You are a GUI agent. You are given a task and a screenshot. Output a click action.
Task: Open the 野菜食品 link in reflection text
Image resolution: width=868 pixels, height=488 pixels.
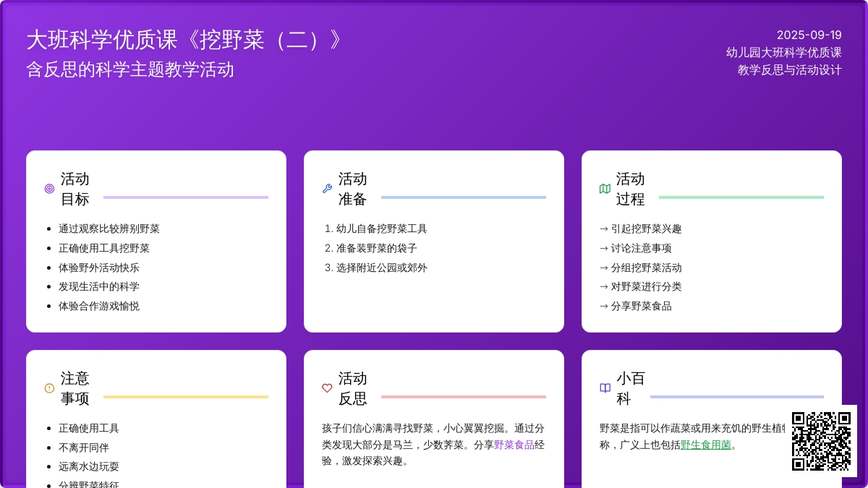click(514, 445)
